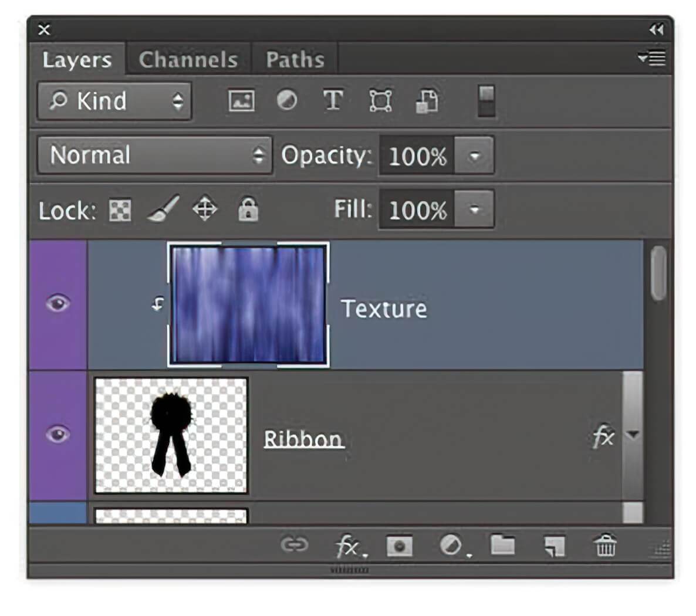Screen dimensions: 696x616
Task: Open the Normal blend mode dropdown
Action: click(155, 155)
